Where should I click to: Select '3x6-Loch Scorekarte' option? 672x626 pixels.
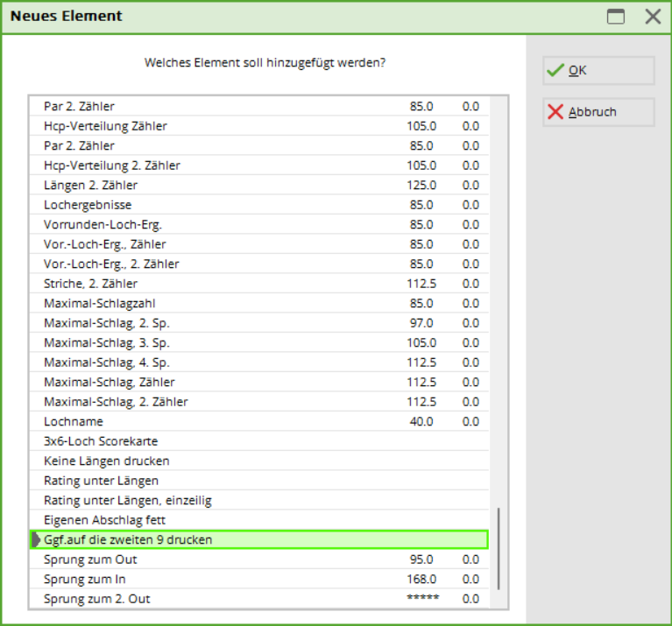pos(101,441)
